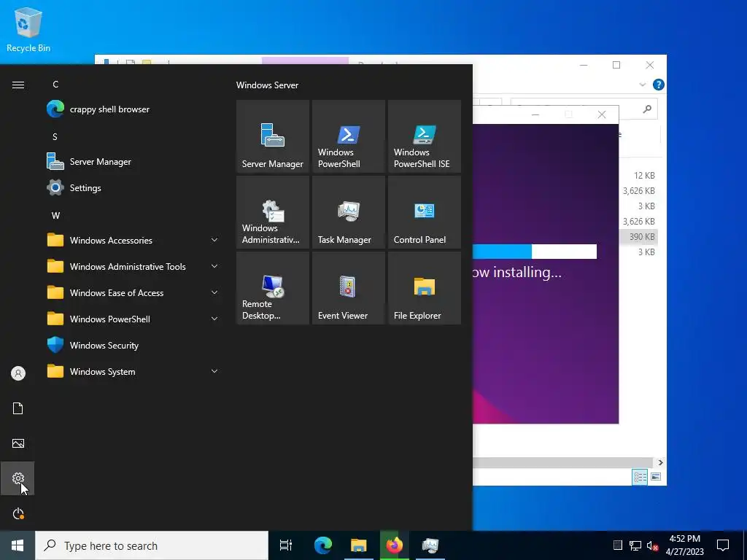Click the muted volume tray icon

coord(653,545)
